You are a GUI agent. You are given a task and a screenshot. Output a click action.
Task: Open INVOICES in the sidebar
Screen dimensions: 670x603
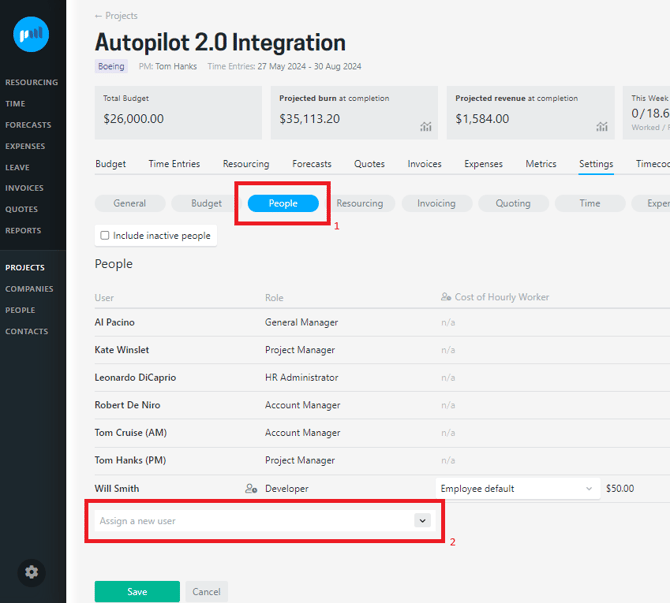24,188
